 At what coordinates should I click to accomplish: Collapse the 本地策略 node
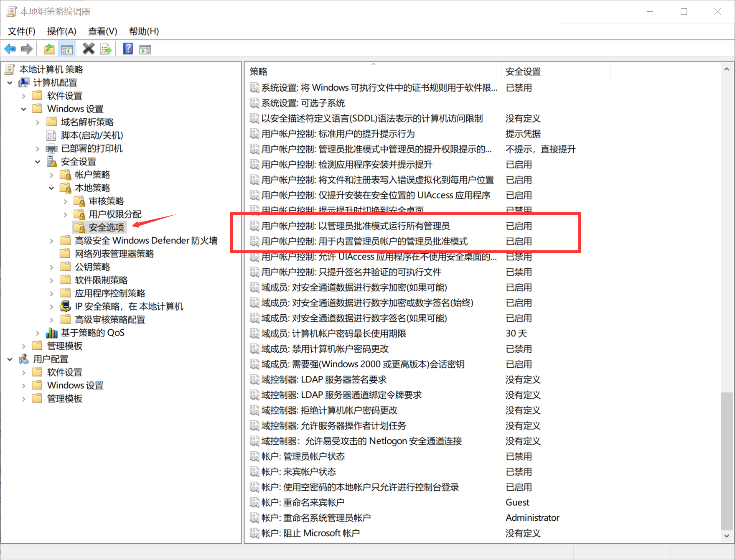pos(51,188)
